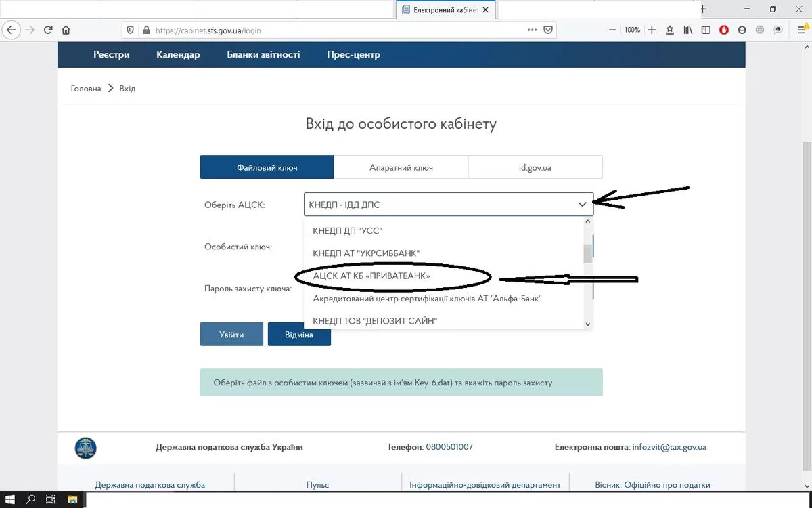Click the Увійти button

coord(231,335)
